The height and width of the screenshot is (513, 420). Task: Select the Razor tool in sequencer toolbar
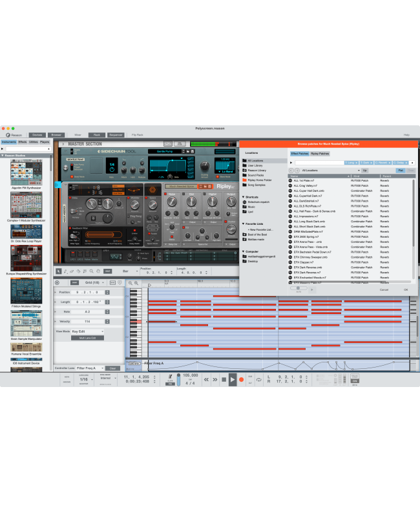click(x=78, y=271)
